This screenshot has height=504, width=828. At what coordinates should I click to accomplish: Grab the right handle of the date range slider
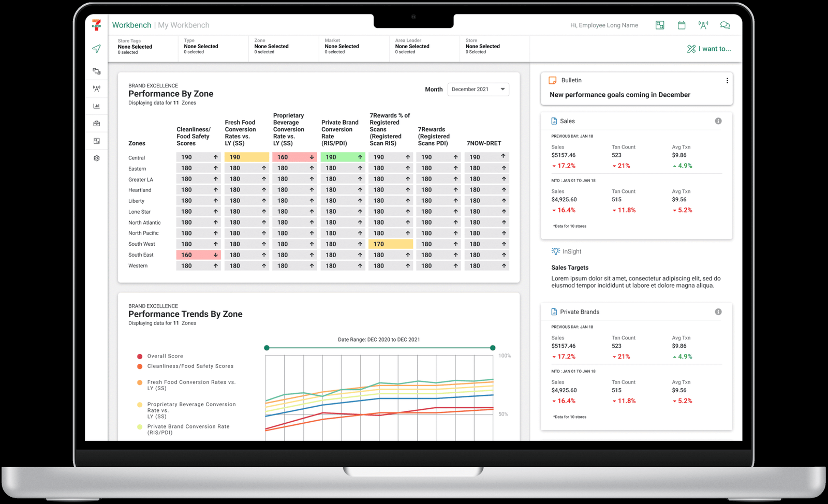tap(493, 348)
